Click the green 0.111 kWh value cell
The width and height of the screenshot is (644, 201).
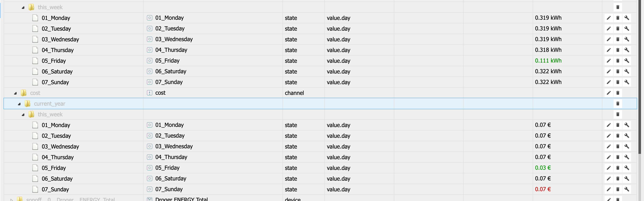pyautogui.click(x=548, y=61)
